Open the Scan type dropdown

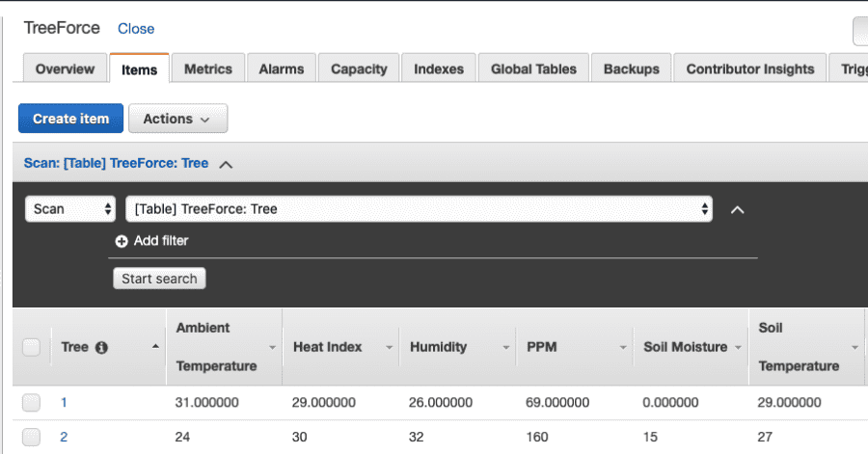click(x=70, y=209)
